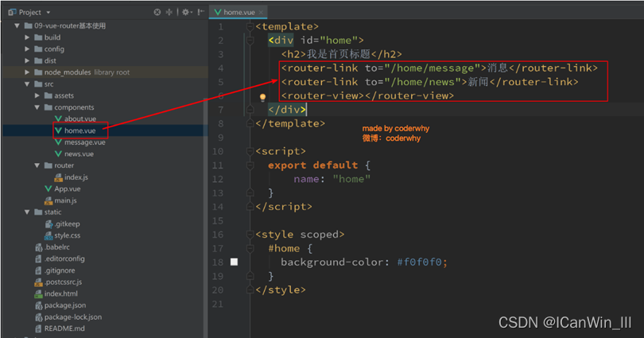Collapse the src folder
644x338 pixels.
click(x=27, y=84)
